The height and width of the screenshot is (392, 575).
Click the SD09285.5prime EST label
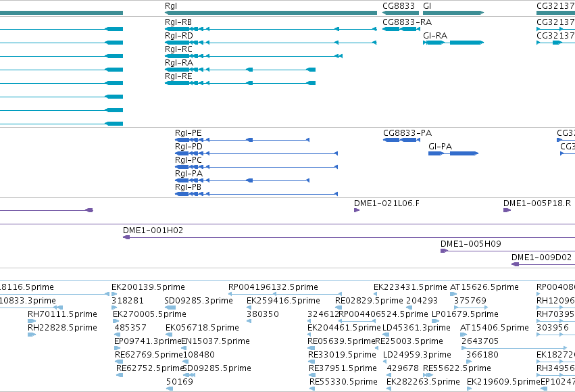click(x=217, y=368)
